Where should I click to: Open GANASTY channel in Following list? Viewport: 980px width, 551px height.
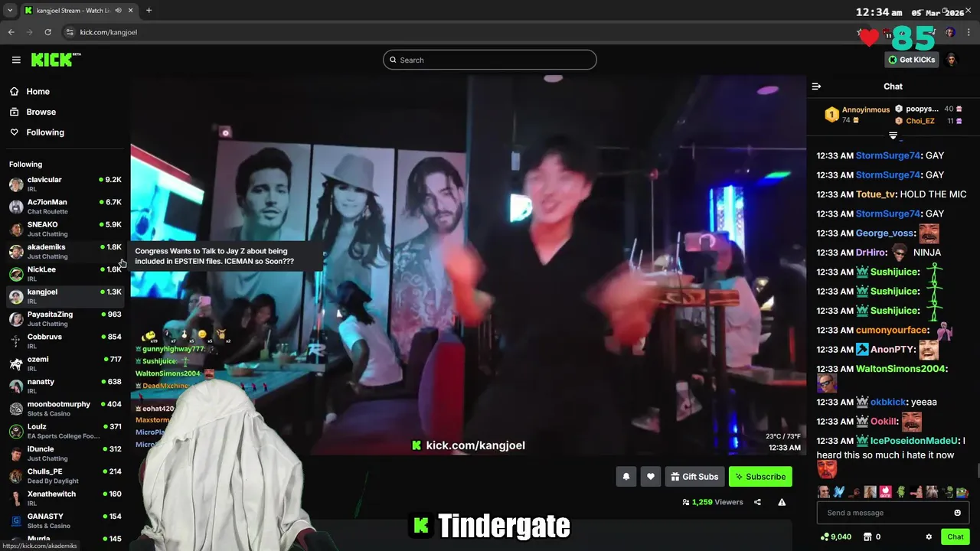[x=65, y=520]
